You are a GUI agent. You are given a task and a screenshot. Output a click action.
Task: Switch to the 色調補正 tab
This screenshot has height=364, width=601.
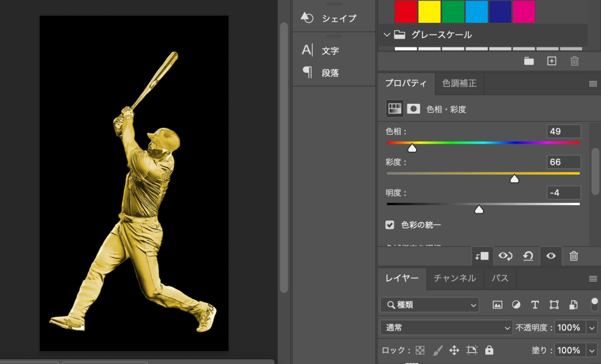coord(459,84)
